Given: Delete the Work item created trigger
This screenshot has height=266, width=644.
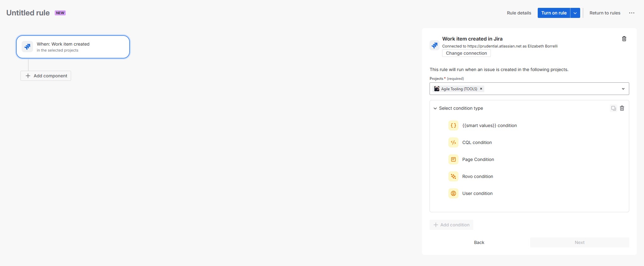Looking at the screenshot, I should tap(624, 39).
